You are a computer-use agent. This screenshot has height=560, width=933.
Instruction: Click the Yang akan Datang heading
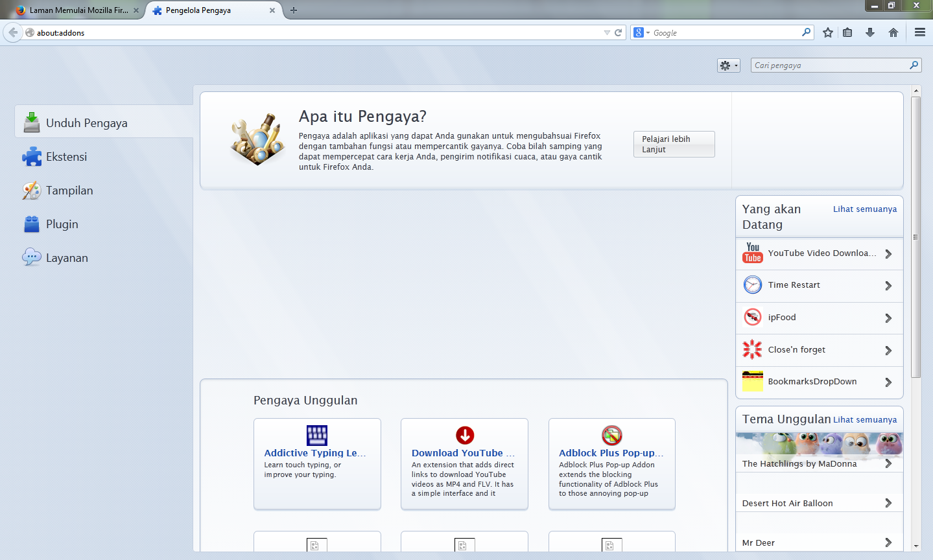click(x=772, y=217)
